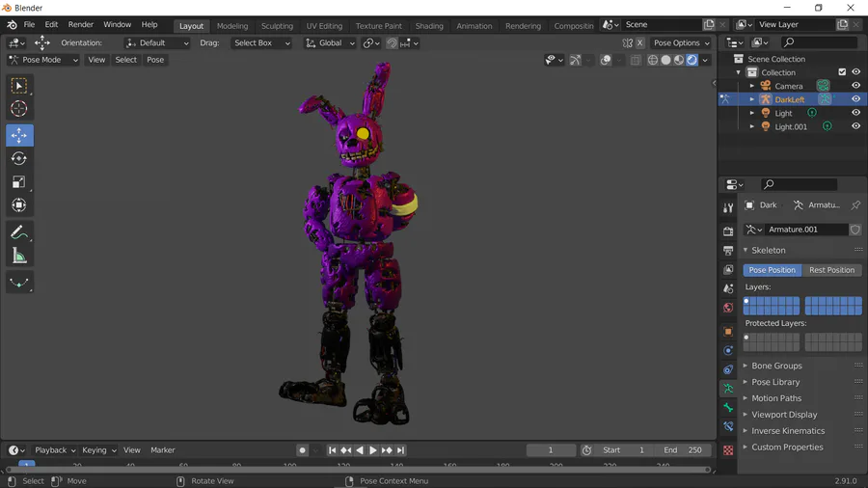Viewport: 868px width, 488px height.
Task: Expand the Camera item in outliner
Action: (751, 86)
